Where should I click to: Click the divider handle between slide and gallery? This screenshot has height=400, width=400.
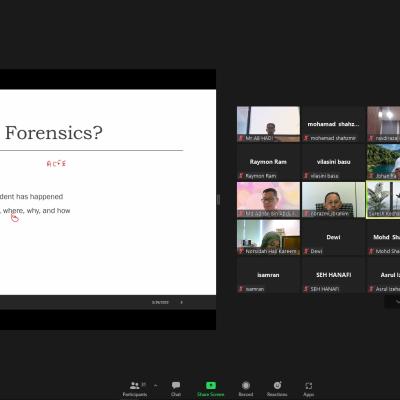pyautogui.click(x=219, y=200)
